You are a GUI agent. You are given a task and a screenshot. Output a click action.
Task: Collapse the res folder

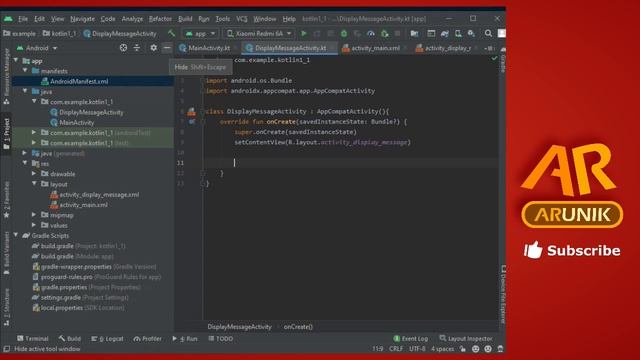point(25,163)
